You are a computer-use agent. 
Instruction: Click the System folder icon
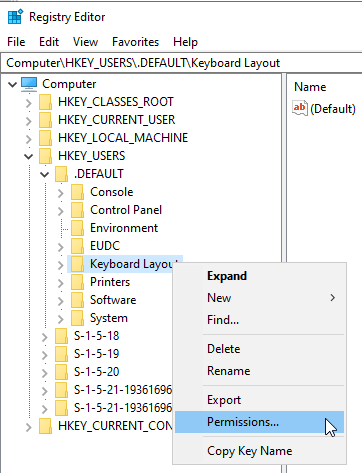[x=77, y=318]
